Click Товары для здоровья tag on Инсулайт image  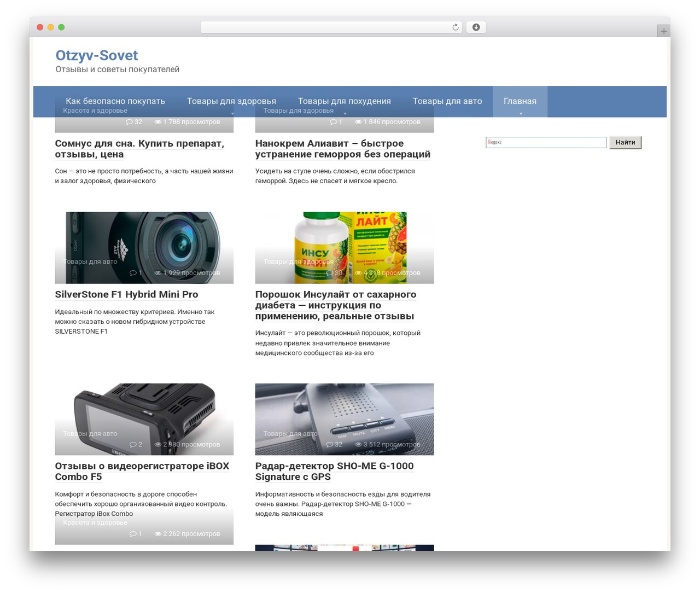pyautogui.click(x=299, y=261)
